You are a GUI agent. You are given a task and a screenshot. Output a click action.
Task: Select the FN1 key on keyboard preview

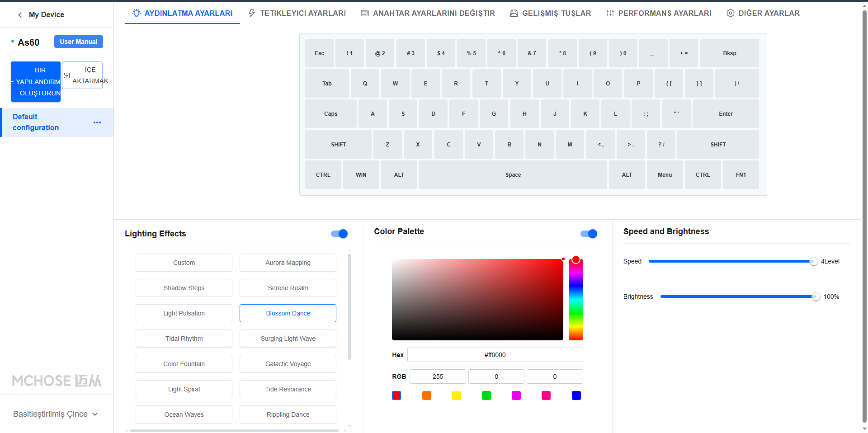point(741,175)
